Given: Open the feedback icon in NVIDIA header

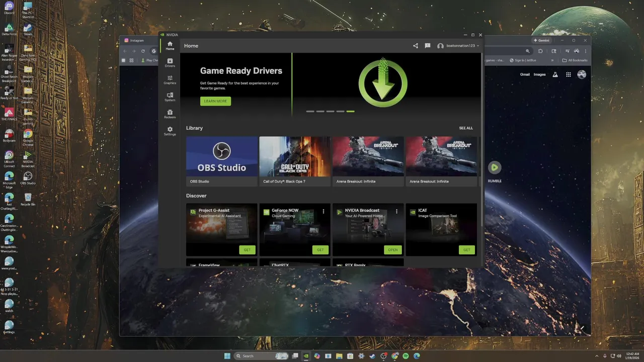Looking at the screenshot, I should coord(427,46).
